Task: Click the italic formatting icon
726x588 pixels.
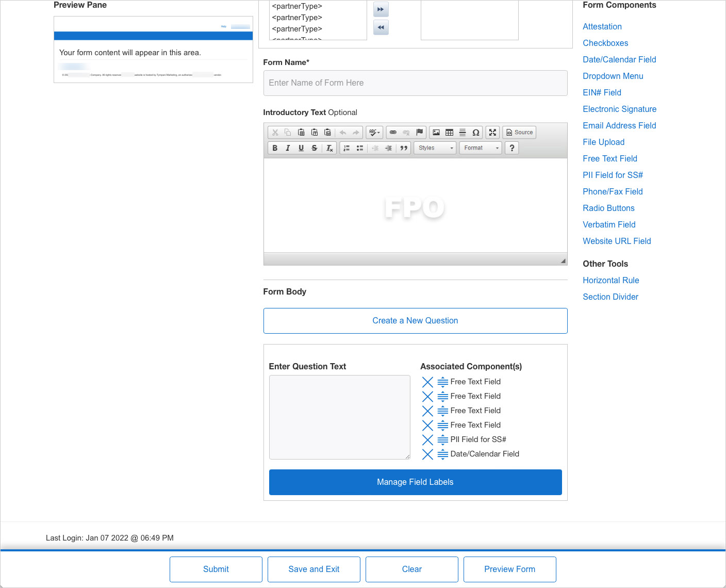Action: click(288, 148)
